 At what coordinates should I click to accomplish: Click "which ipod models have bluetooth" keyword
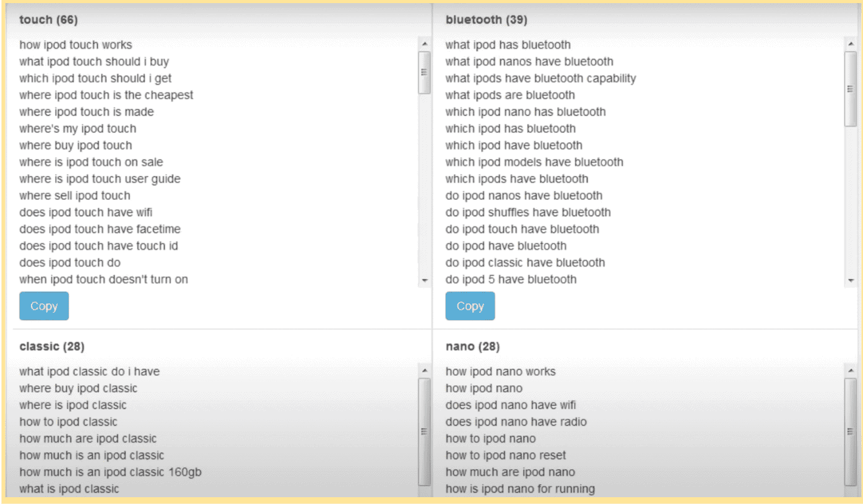click(534, 162)
